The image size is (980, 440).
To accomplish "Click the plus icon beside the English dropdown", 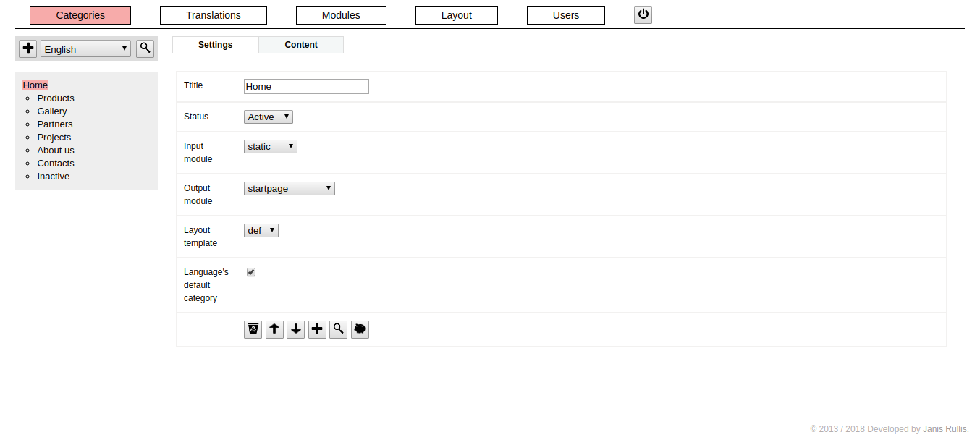I will coord(28,48).
